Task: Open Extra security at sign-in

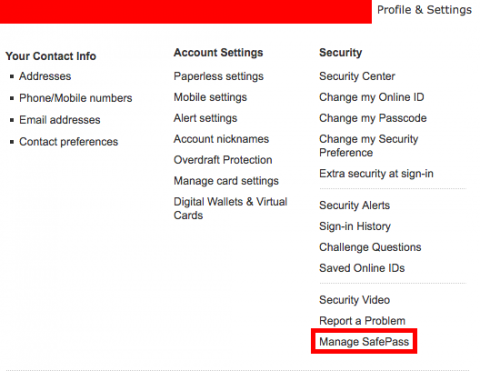Action: click(x=376, y=174)
